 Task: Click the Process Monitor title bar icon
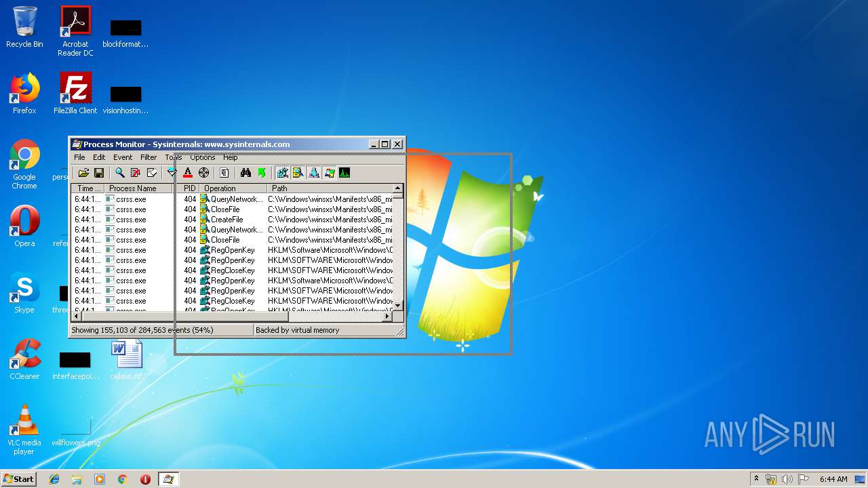pos(77,144)
